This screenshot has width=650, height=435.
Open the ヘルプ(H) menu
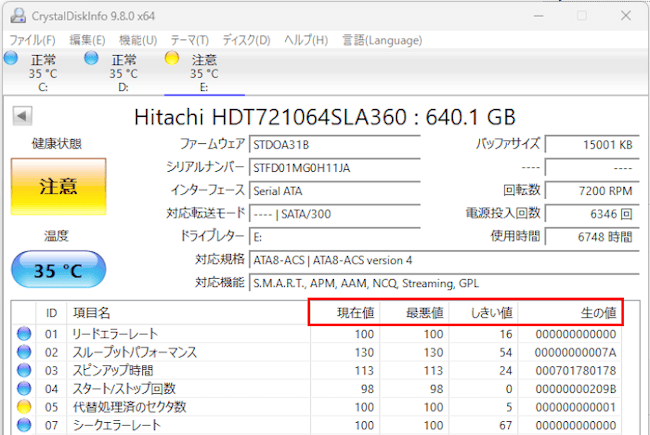point(306,40)
